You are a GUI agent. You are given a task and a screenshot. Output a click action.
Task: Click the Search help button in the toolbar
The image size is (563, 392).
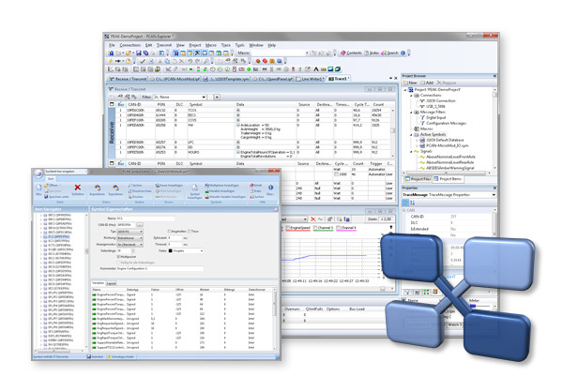pos(390,53)
